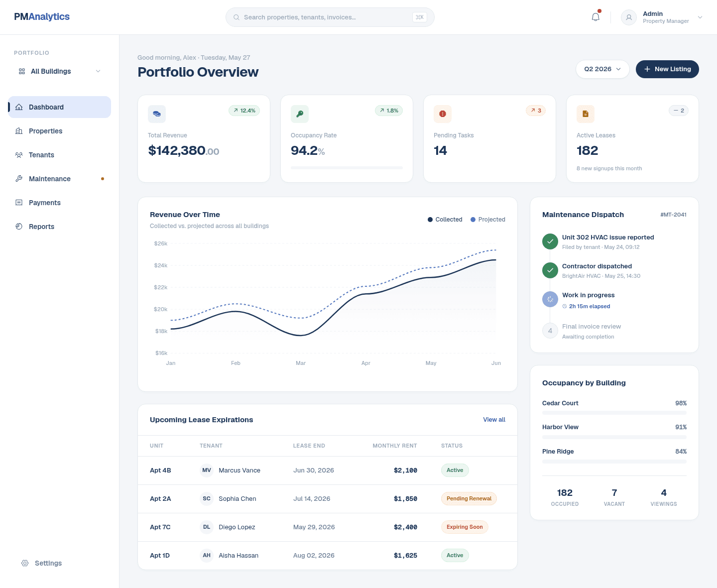Click the Work in progress spinner icon
This screenshot has width=717, height=588.
[550, 299]
